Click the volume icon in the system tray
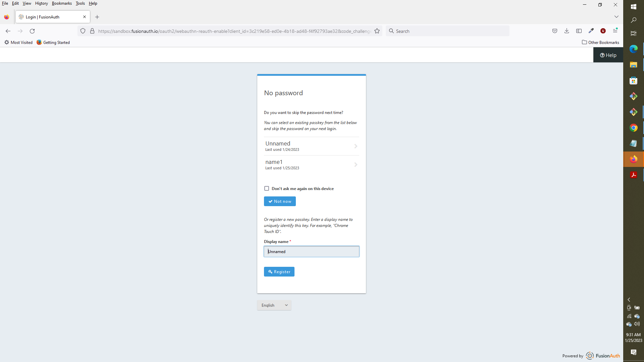 [x=636, y=324]
